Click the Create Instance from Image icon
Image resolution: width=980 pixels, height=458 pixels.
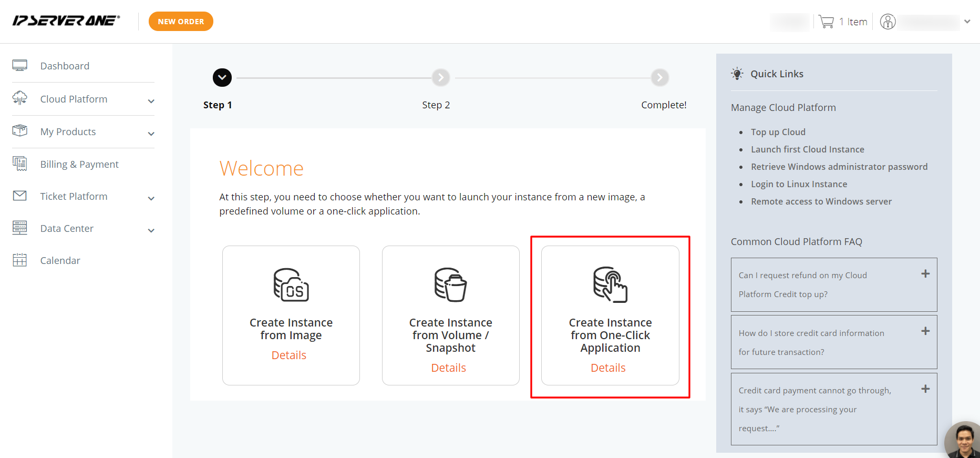[x=291, y=285]
